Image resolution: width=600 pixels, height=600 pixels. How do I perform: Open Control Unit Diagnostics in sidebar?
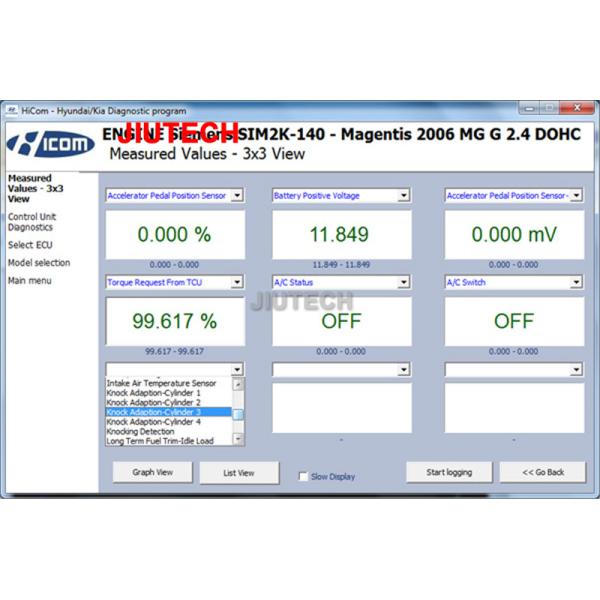point(32,222)
